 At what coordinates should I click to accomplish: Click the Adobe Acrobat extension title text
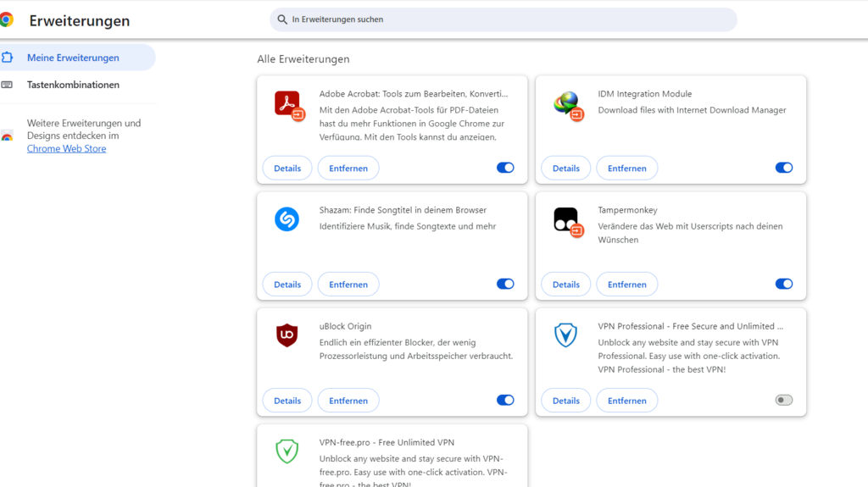coord(414,94)
